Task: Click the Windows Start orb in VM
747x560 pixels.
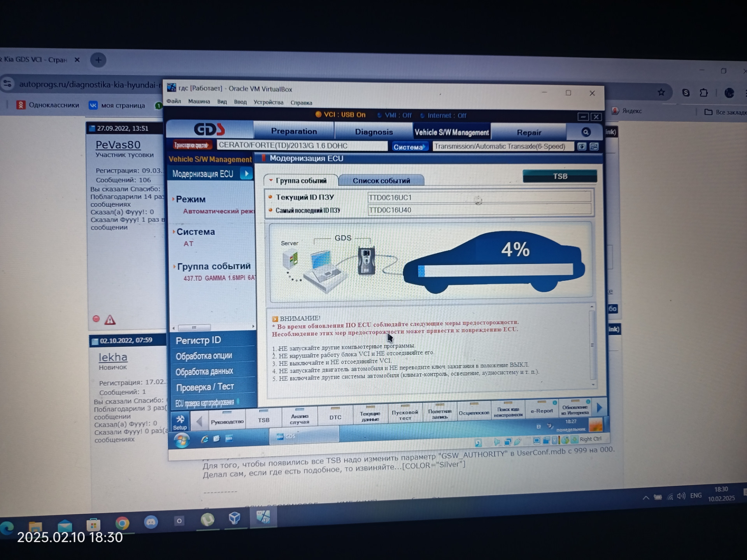Action: 182,440
